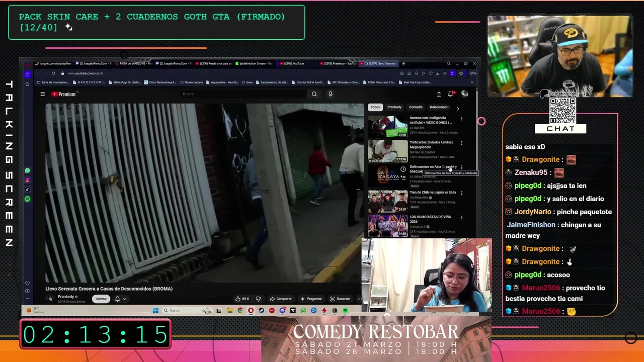This screenshot has width=644, height=362.
Task: Open options for Bromas con Inteligencia Artificial
Action: tap(461, 119)
